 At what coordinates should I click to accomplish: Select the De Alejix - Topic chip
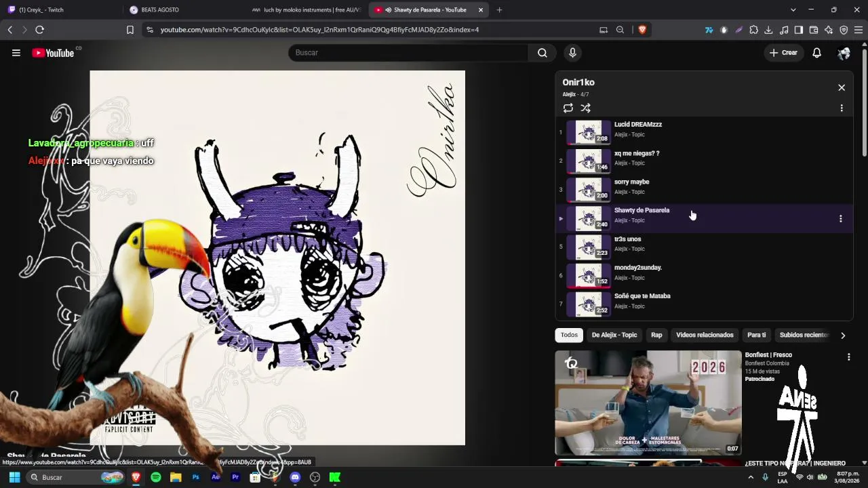pyautogui.click(x=614, y=335)
